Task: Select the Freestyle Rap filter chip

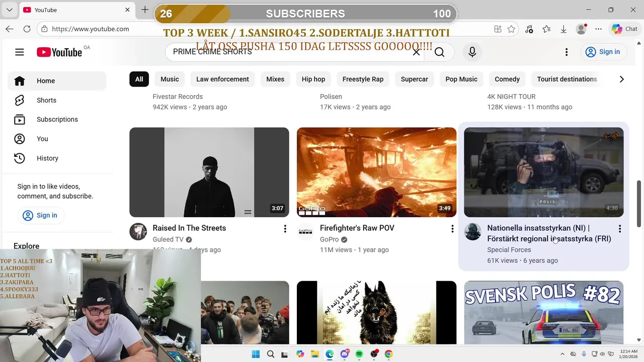Action: point(363,79)
